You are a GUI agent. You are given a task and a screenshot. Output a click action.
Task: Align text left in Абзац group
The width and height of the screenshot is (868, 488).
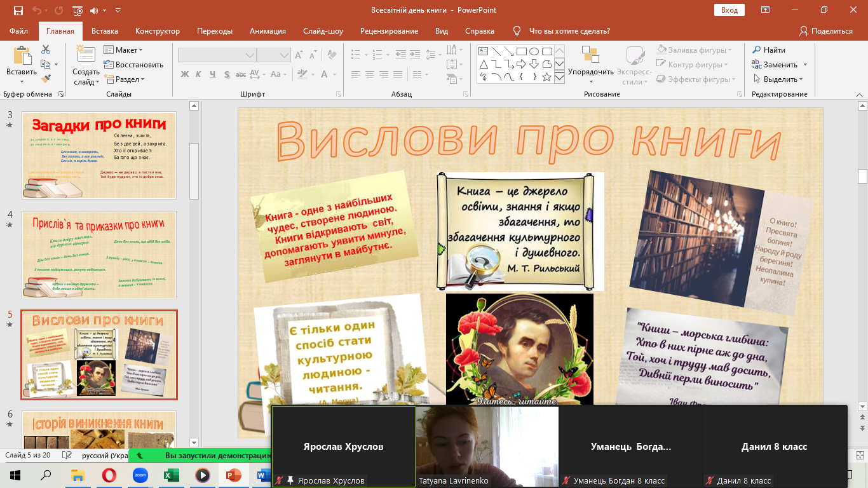point(356,74)
